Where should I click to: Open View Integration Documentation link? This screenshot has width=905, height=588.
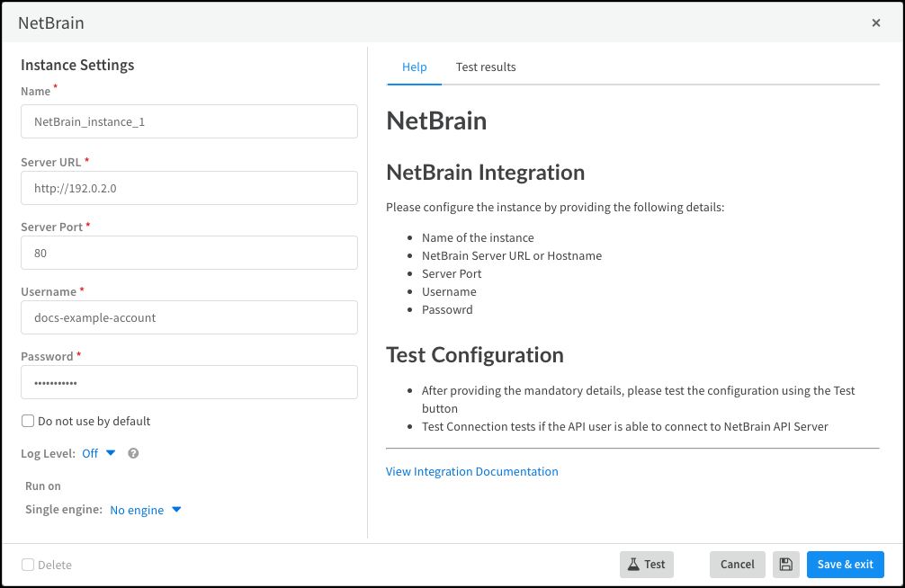coord(471,471)
